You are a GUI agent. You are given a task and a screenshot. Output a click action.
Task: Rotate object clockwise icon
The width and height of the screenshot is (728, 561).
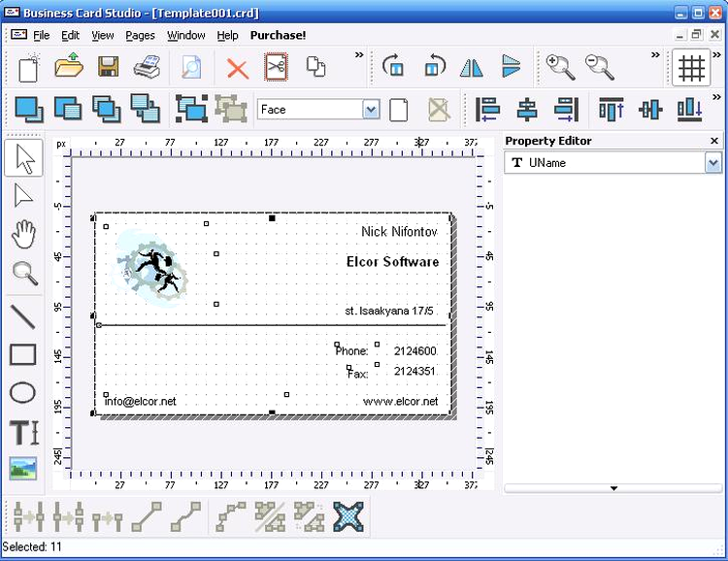pyautogui.click(x=393, y=65)
